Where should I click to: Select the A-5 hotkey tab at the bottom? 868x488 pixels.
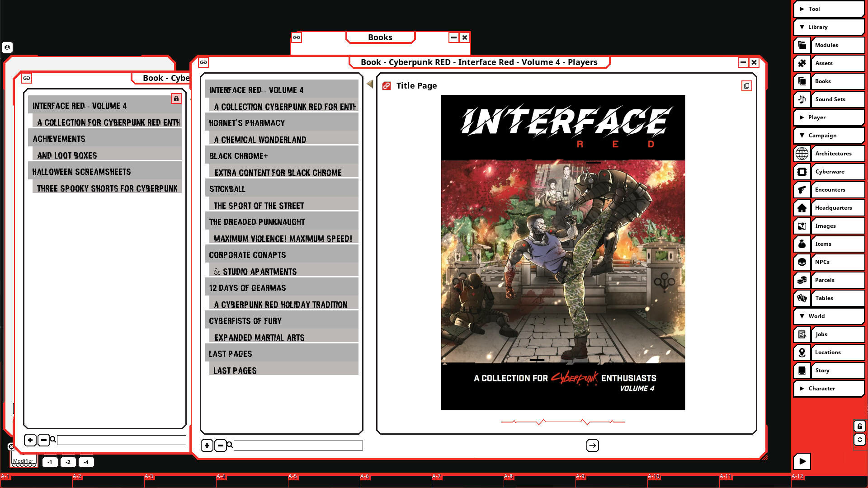[x=293, y=476]
